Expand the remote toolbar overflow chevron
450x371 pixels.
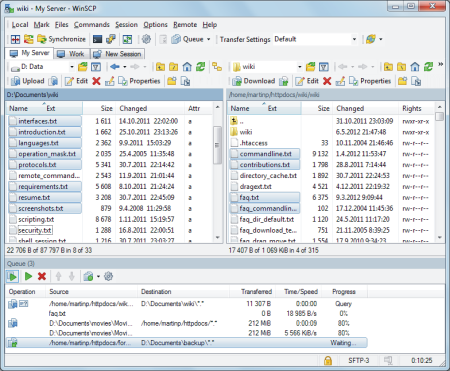[440, 64]
